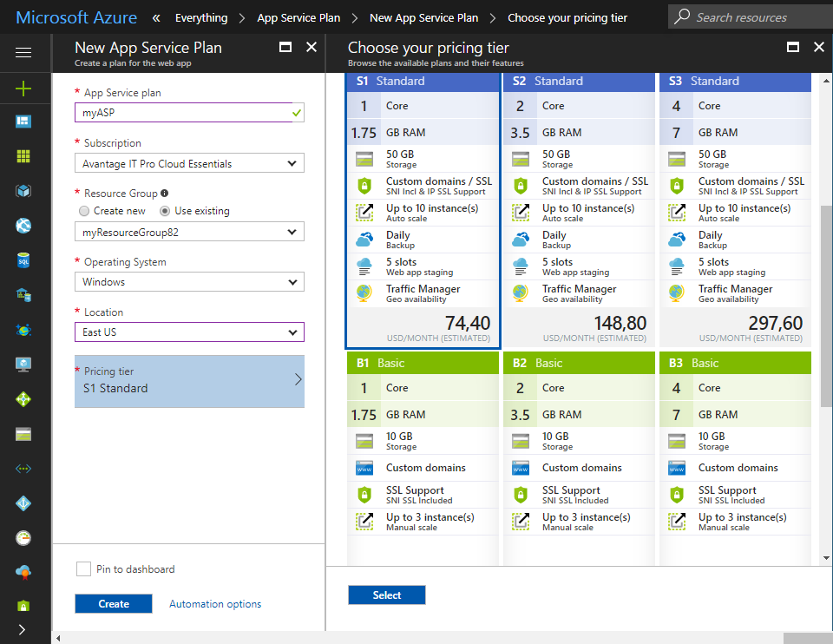Click the Select button
Screen dimensions: 833x644
click(387, 595)
